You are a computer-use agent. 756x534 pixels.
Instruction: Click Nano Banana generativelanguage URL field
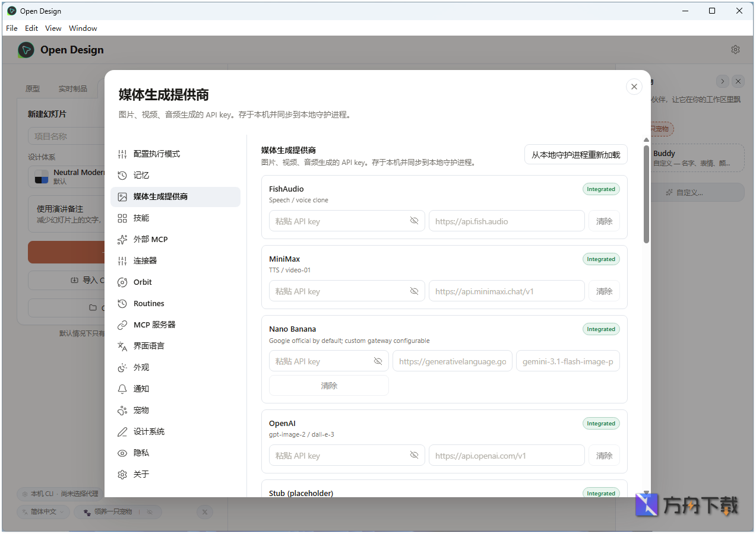pyautogui.click(x=453, y=361)
